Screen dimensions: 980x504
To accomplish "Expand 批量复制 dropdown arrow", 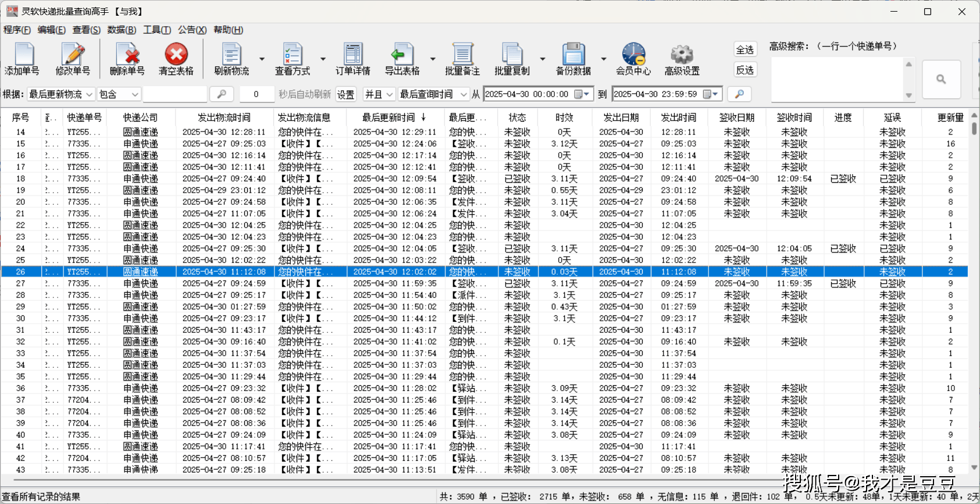I will click(543, 59).
